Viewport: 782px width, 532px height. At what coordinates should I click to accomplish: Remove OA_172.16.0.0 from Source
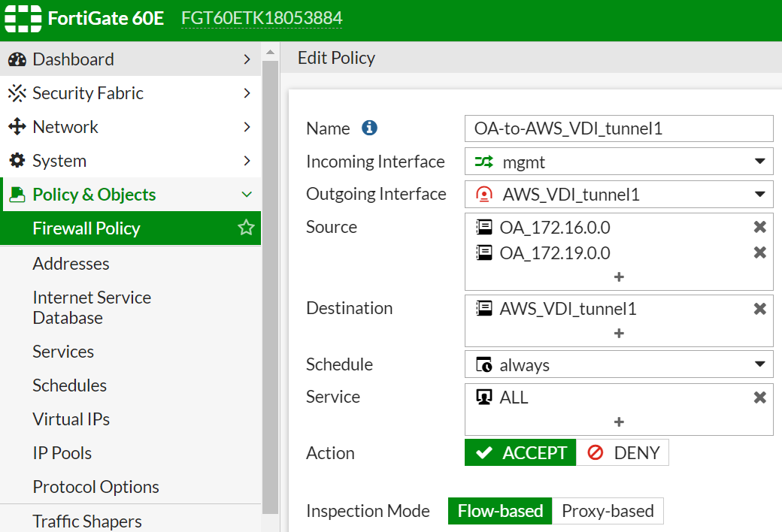759,227
